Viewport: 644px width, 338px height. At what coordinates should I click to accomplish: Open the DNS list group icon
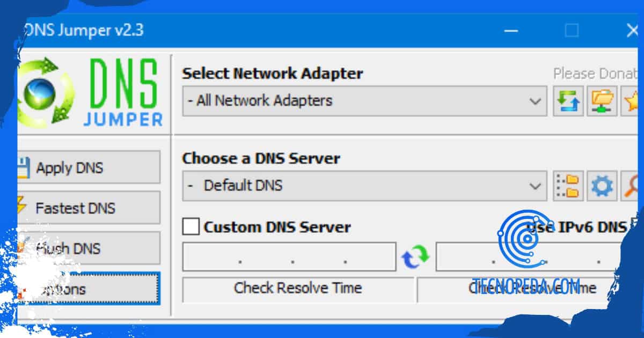568,186
